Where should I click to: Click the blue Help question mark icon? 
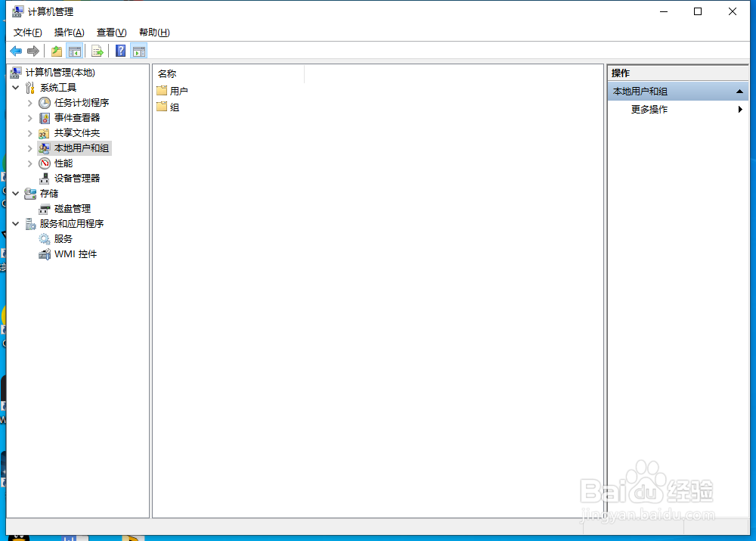click(x=120, y=51)
